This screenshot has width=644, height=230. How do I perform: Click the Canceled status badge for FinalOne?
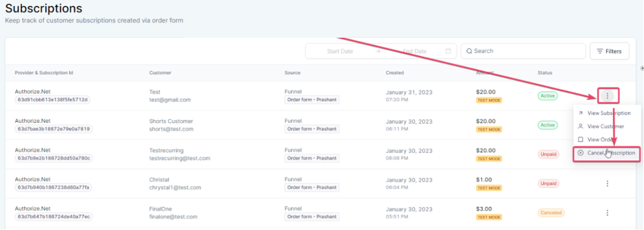click(x=551, y=213)
